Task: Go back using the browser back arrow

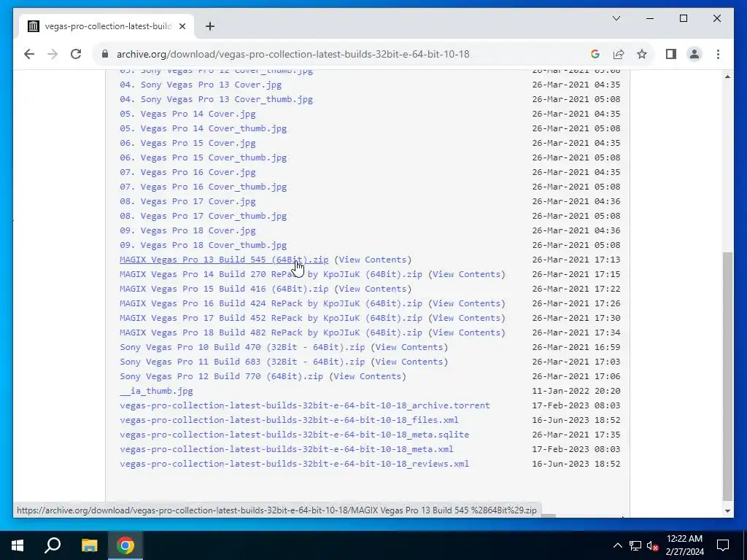Action: [29, 54]
